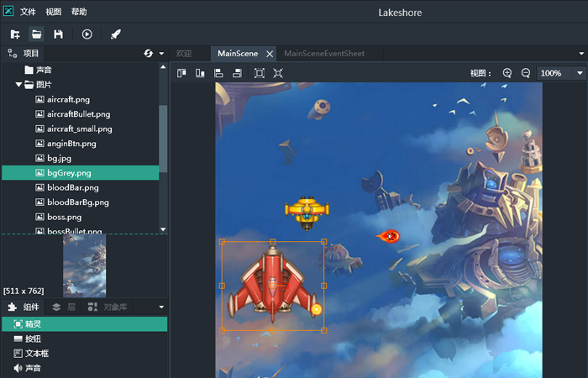Click the project tree scrollbar thumb
This screenshot has width=588, height=378.
(x=163, y=139)
